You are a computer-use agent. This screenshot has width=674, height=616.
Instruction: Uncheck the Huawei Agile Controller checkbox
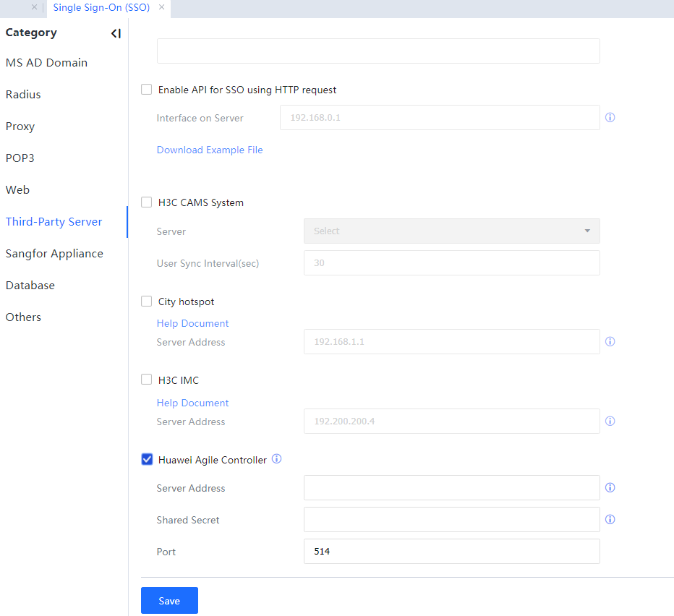click(x=147, y=459)
